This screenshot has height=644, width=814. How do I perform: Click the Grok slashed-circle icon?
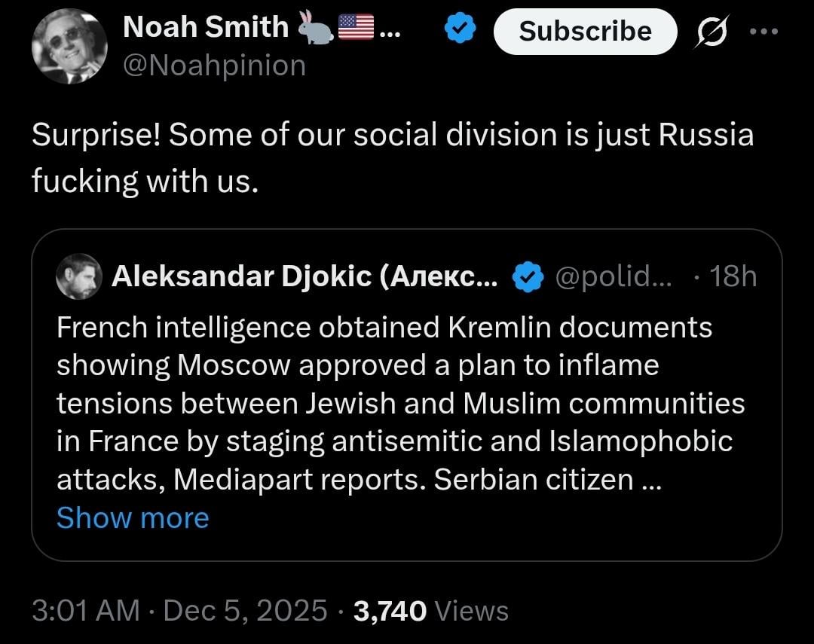click(709, 32)
